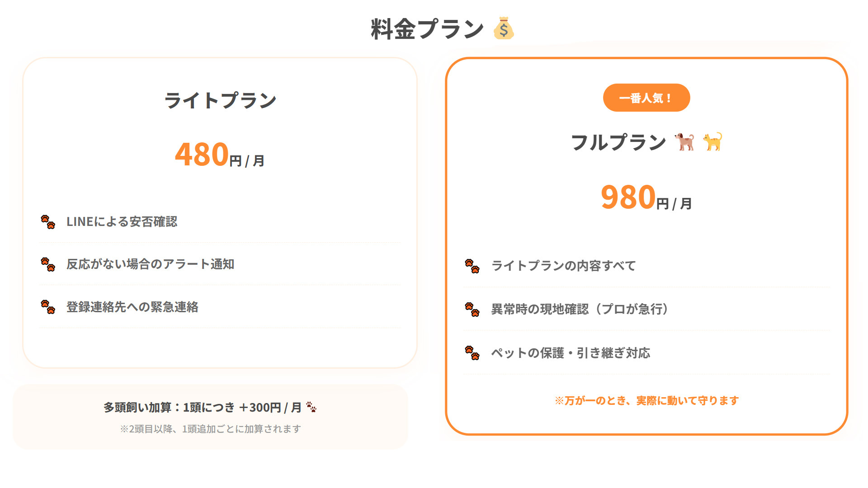Click the 一番人気！ orange badge
Viewport: 868px width, 488px height.
pos(646,98)
